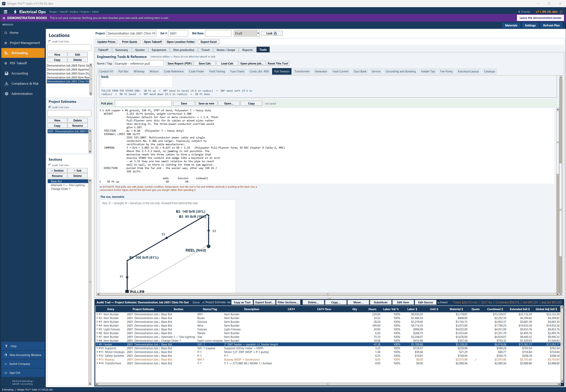This screenshot has height=392, width=566.
Task: Click the Project Management sidebar icon
Action: pos(6,43)
